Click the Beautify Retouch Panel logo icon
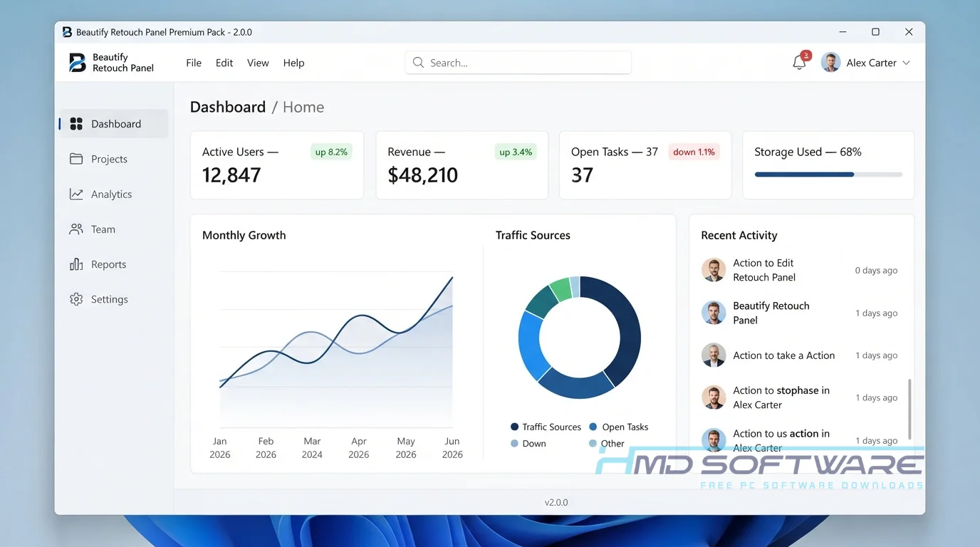This screenshot has height=547, width=980. (78, 63)
